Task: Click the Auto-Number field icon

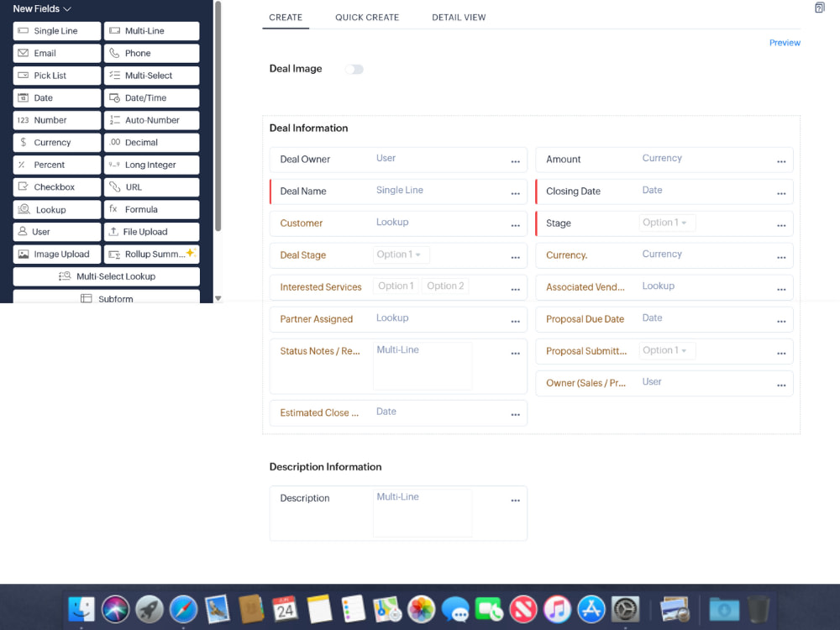Action: tap(114, 120)
